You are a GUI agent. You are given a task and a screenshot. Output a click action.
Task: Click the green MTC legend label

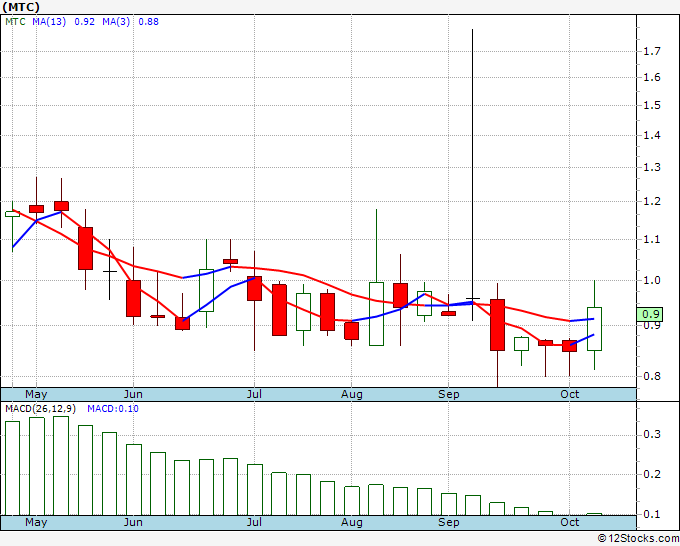15,21
